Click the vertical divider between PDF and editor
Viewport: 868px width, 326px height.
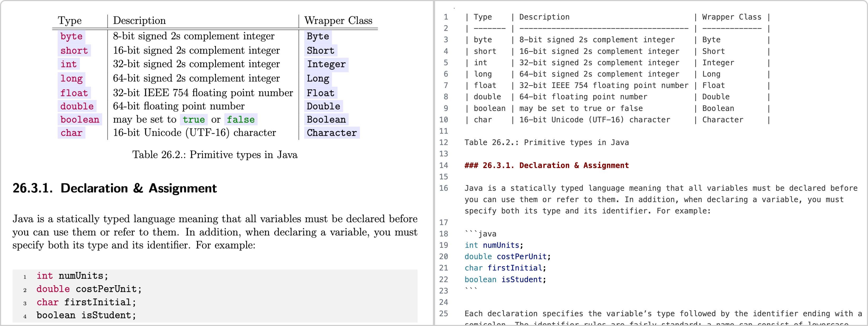(434, 163)
